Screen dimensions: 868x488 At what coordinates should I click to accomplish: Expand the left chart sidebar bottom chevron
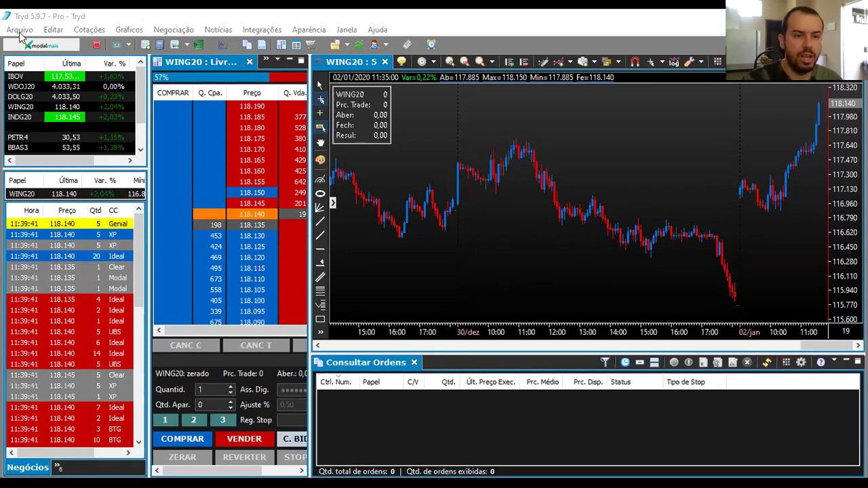pyautogui.click(x=320, y=332)
